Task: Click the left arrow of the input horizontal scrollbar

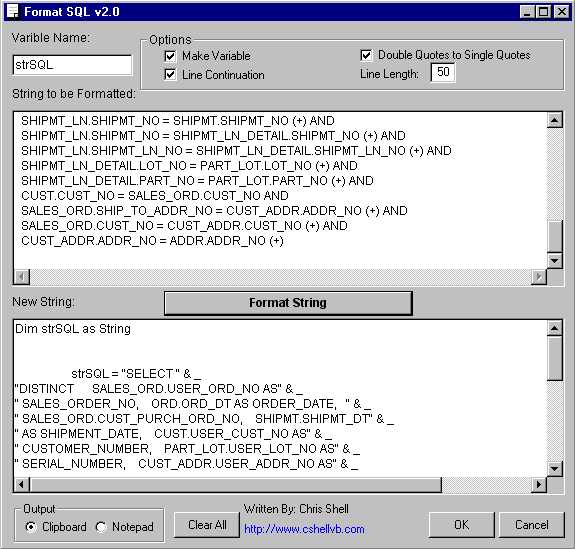Action: (22, 277)
